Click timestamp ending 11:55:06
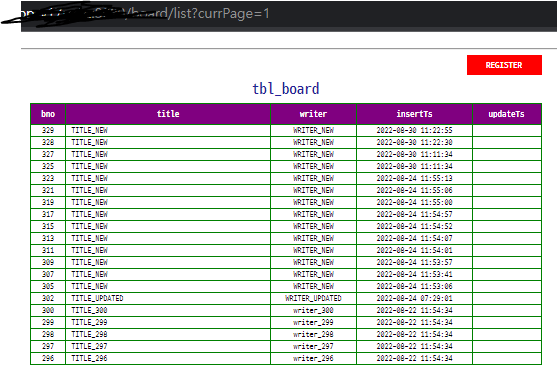 click(x=415, y=190)
